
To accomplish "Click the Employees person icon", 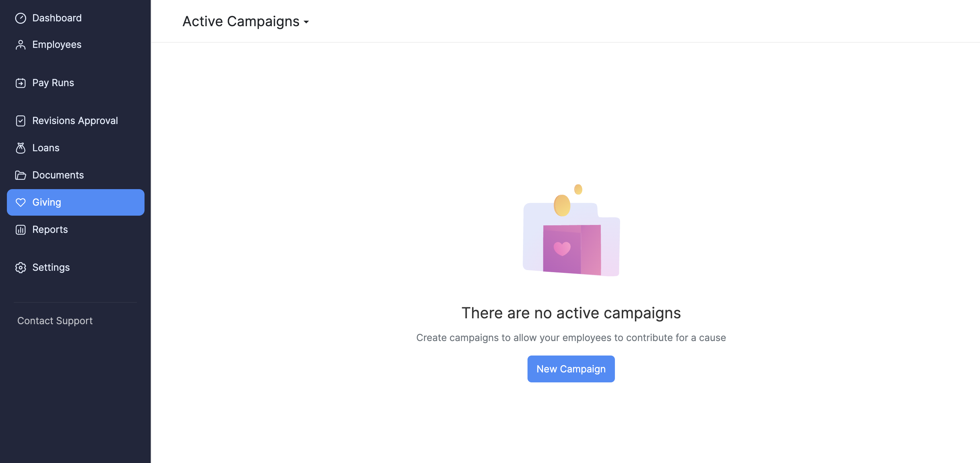I will (x=21, y=44).
